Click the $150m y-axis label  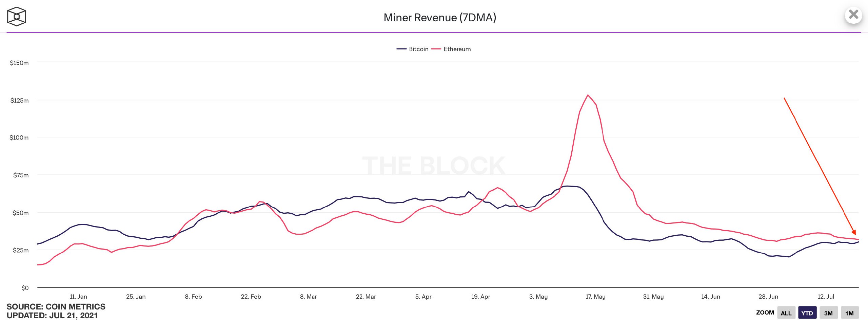point(19,63)
